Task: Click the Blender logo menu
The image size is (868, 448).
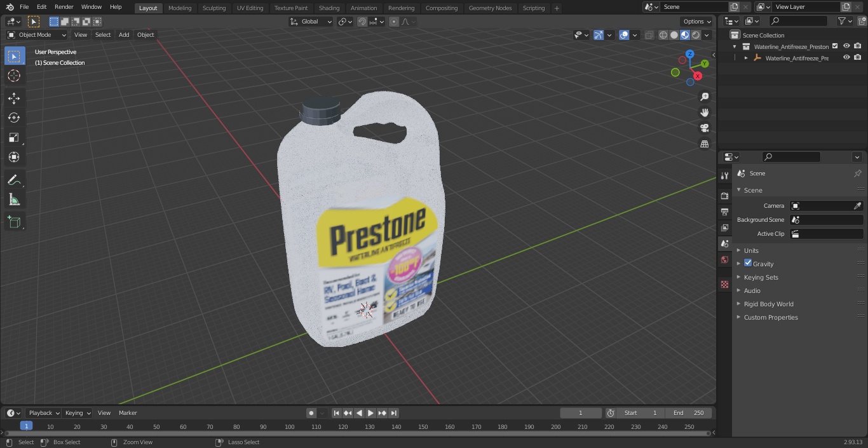Action: tap(10, 7)
